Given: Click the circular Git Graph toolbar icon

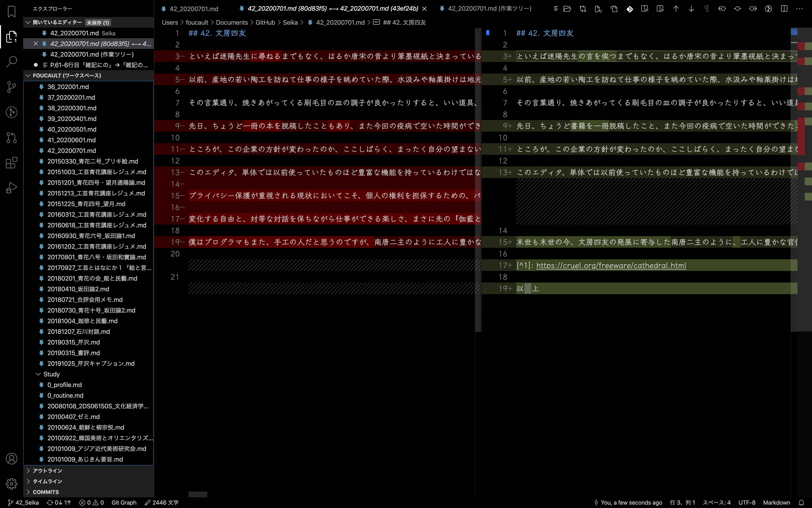Looking at the screenshot, I should [768, 9].
